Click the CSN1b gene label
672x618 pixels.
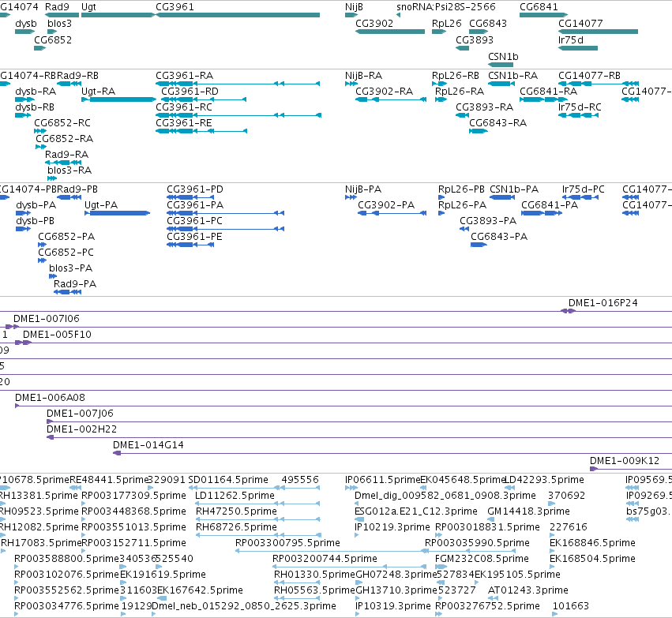503,57
